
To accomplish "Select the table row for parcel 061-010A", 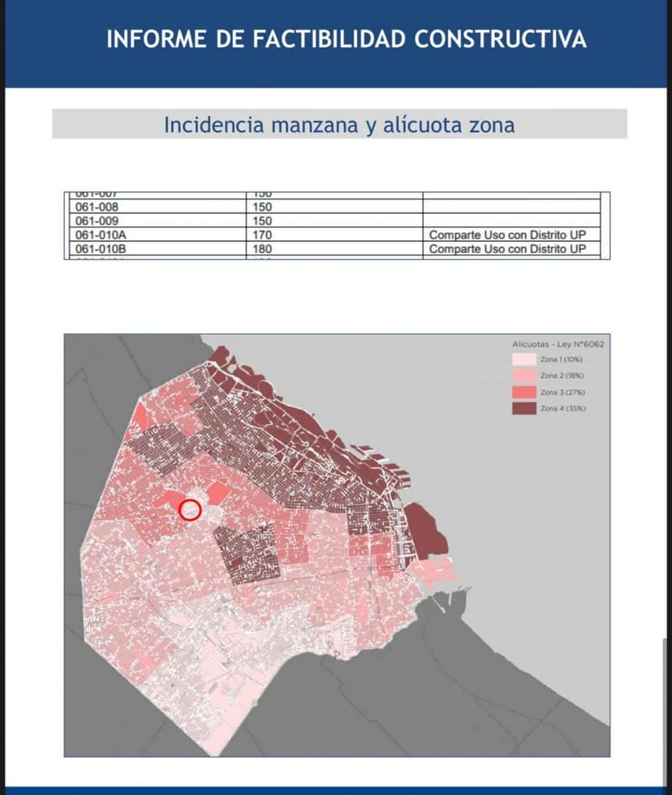I will (x=243, y=235).
